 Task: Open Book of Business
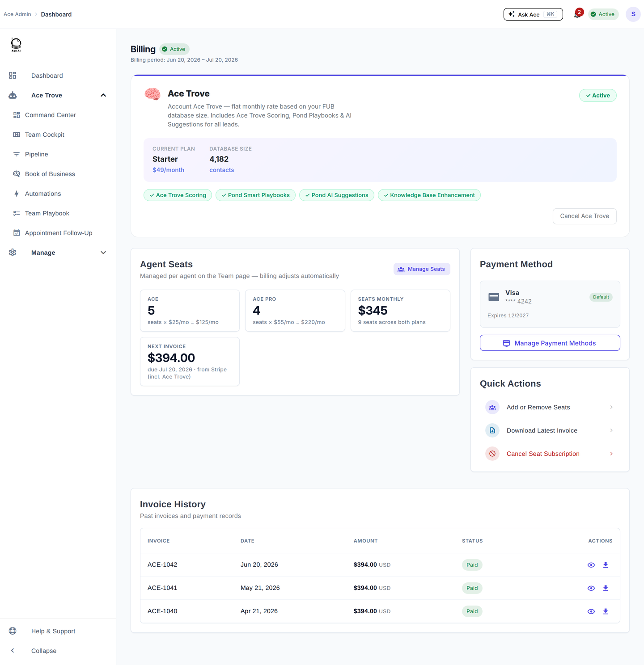pyautogui.click(x=50, y=174)
